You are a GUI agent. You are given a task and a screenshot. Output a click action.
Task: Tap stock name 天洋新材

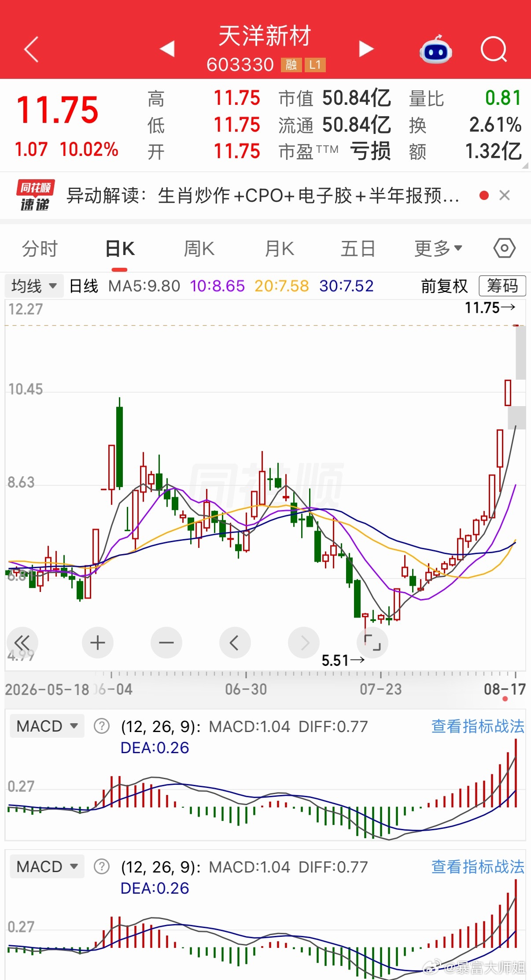[x=265, y=36]
